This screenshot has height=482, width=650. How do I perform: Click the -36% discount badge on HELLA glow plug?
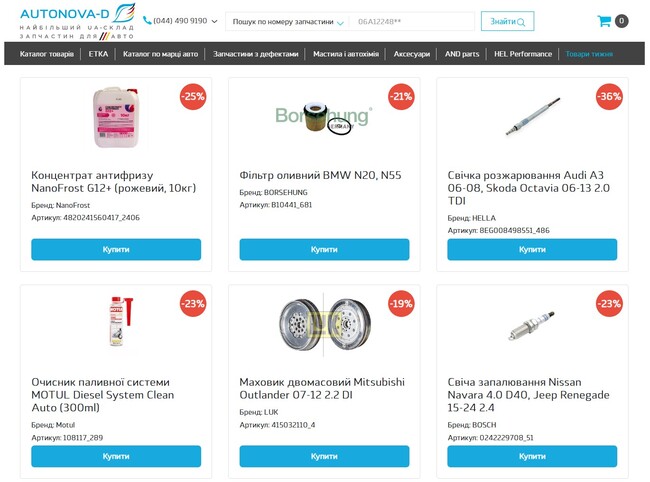(609, 97)
